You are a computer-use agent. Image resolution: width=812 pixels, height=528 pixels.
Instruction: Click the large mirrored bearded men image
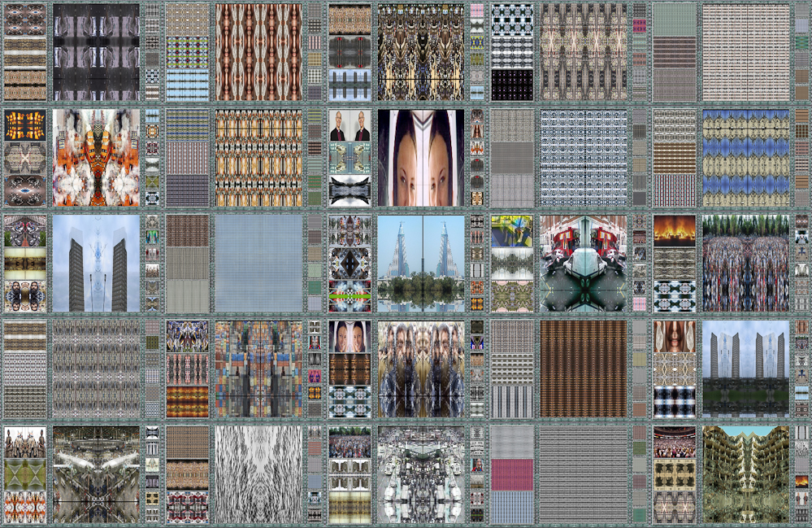click(x=420, y=369)
